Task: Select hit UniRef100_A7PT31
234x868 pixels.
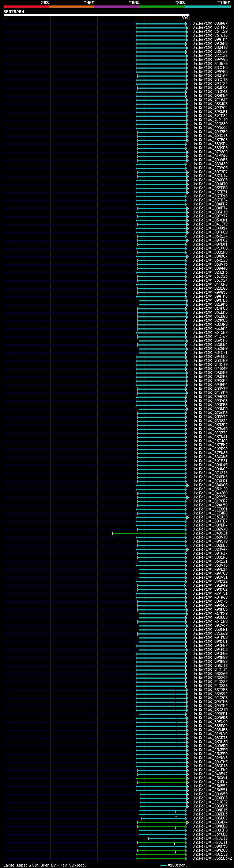Action: click(x=210, y=594)
